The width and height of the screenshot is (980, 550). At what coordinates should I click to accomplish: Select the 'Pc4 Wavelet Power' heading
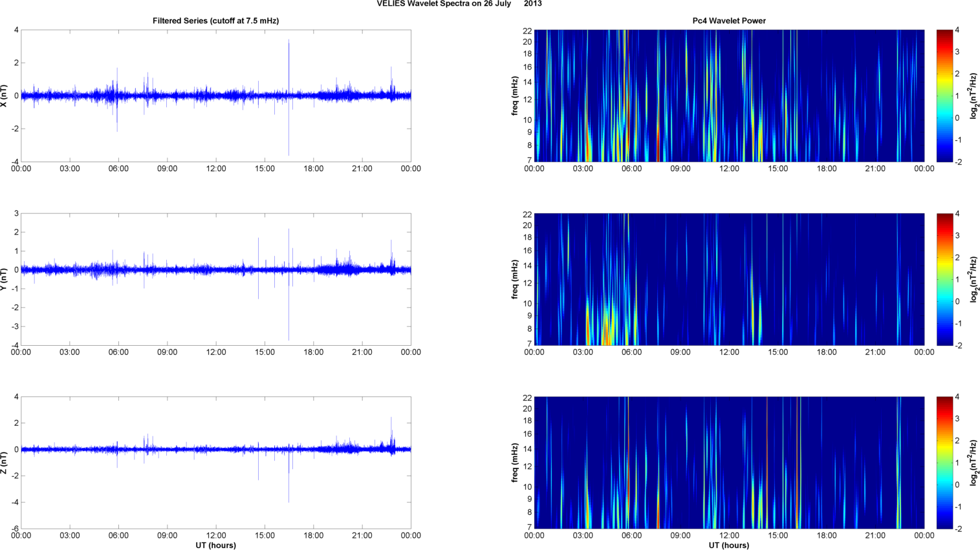pyautogui.click(x=729, y=21)
